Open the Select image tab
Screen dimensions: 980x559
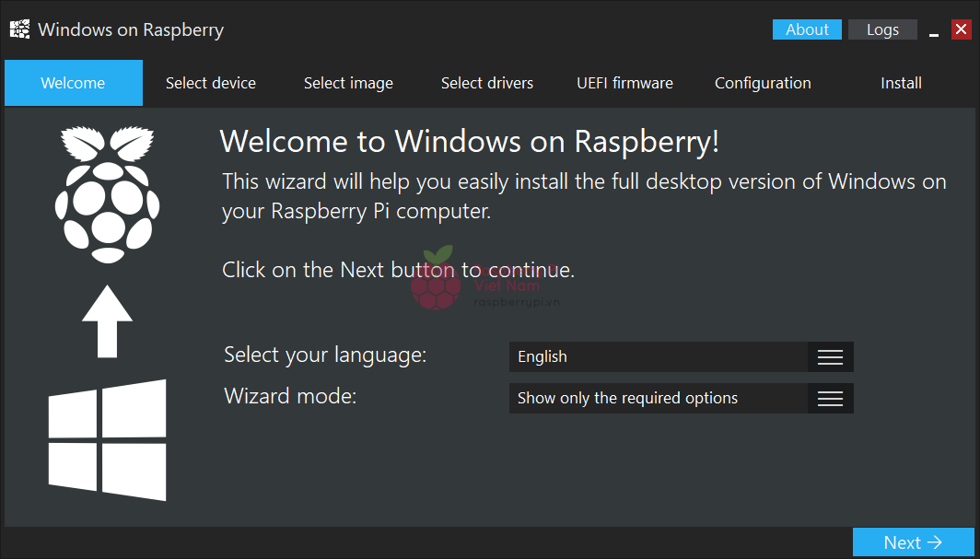click(348, 83)
